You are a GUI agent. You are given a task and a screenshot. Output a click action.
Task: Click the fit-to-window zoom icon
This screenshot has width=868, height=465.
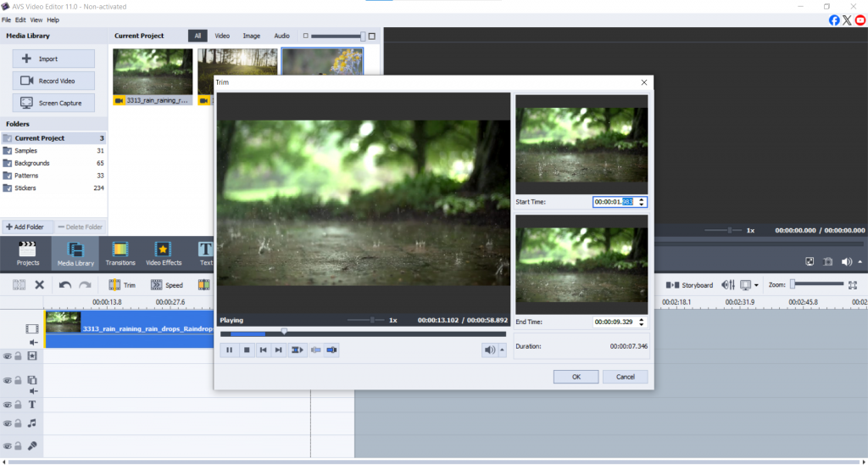point(853,285)
